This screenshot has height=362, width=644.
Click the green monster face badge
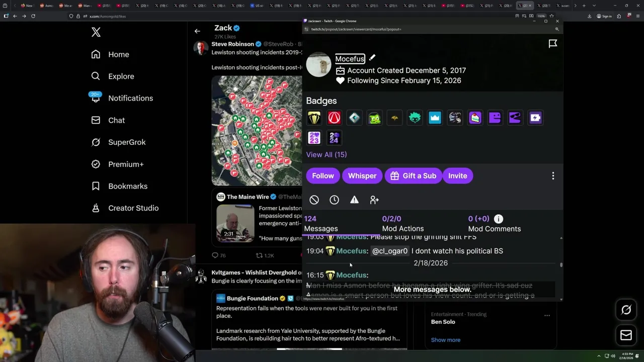coord(374,118)
